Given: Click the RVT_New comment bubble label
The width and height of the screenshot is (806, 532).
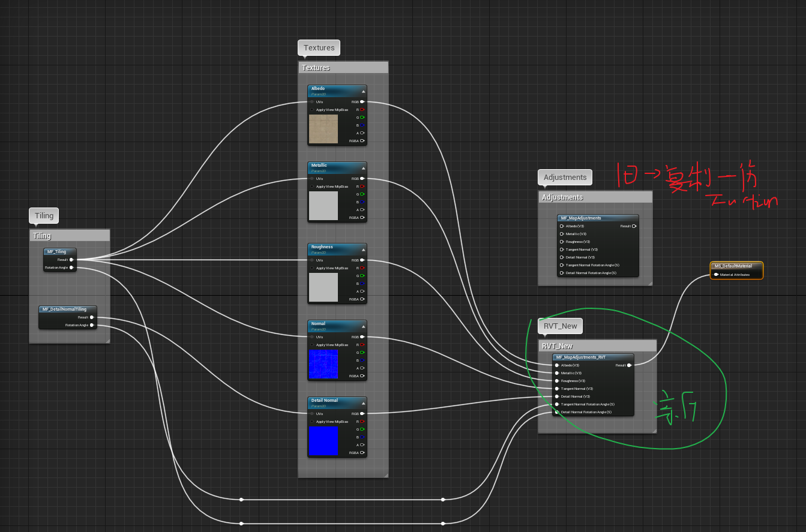Looking at the screenshot, I should click(560, 326).
